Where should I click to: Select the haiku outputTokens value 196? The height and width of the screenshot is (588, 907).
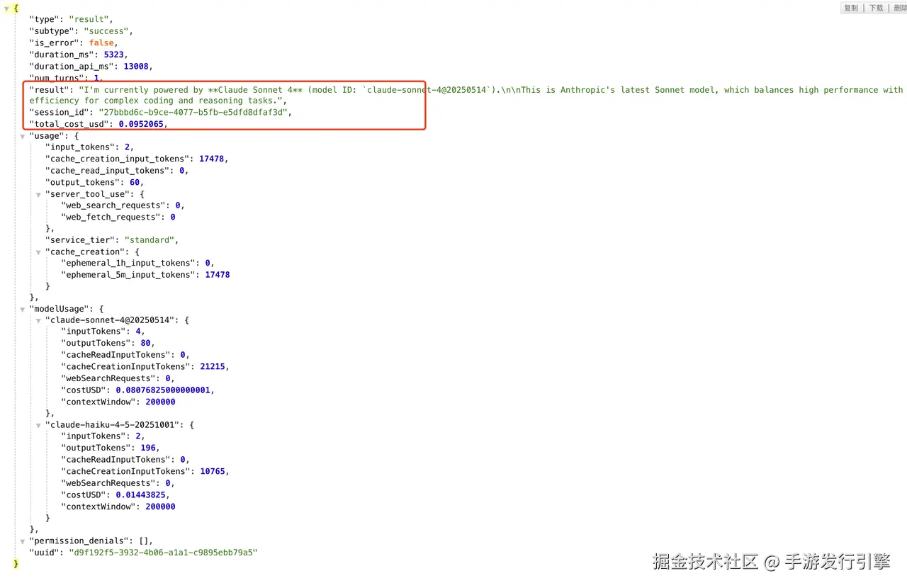pos(149,448)
